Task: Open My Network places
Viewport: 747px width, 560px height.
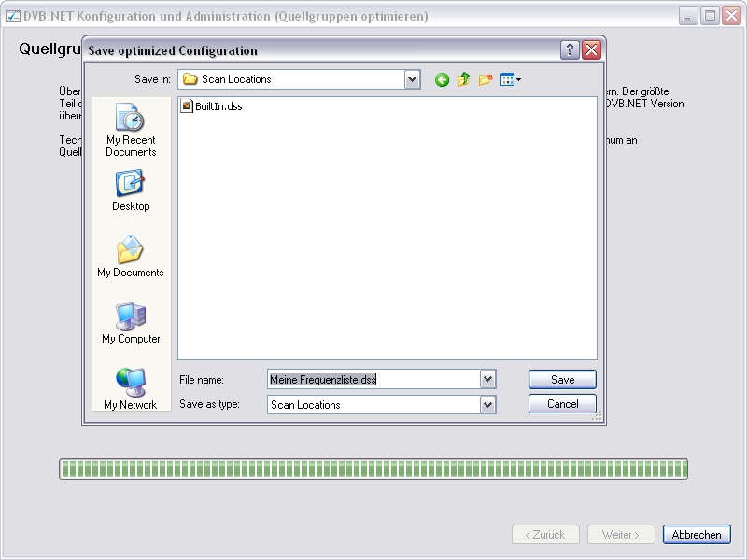Action: tap(131, 388)
